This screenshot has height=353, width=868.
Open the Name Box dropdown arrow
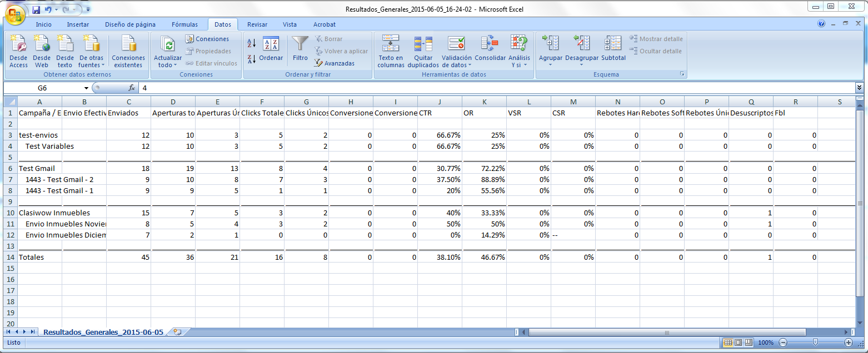coord(86,88)
